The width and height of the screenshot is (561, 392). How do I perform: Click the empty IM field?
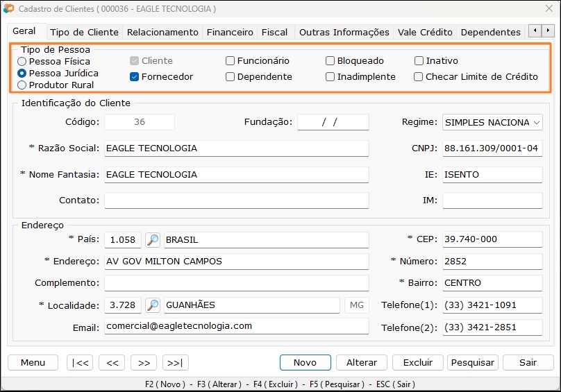492,201
